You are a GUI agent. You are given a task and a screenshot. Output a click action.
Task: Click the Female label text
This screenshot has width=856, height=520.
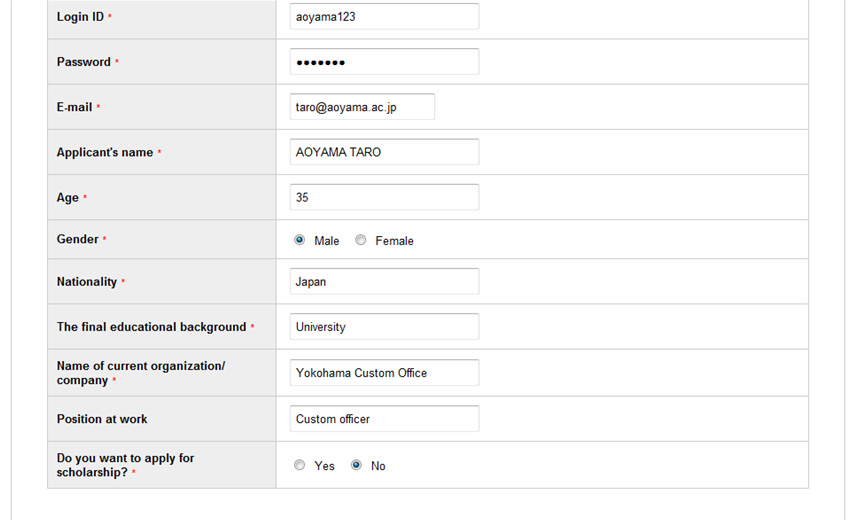point(394,241)
